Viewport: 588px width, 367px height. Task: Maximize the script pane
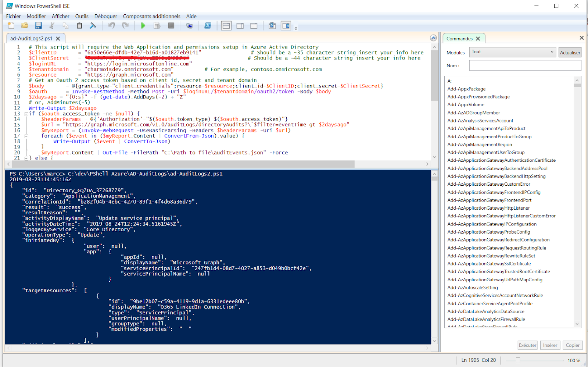coord(254,25)
